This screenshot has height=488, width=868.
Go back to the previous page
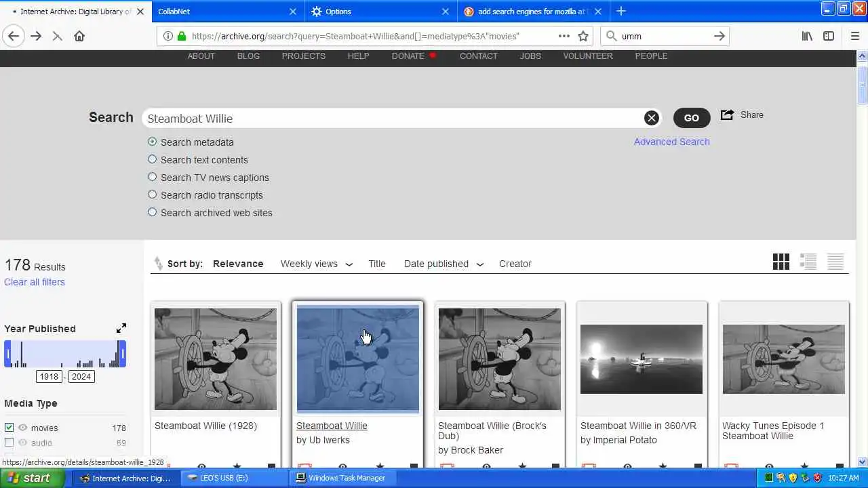(14, 36)
